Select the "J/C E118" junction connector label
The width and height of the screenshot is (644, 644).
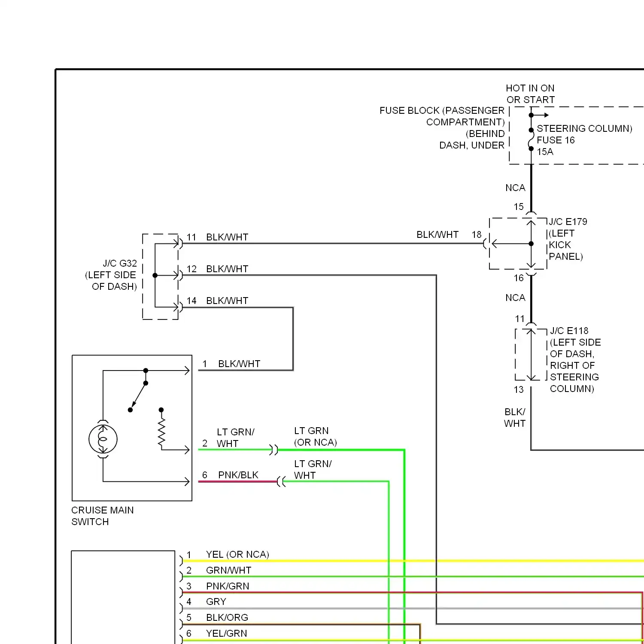pos(569,331)
